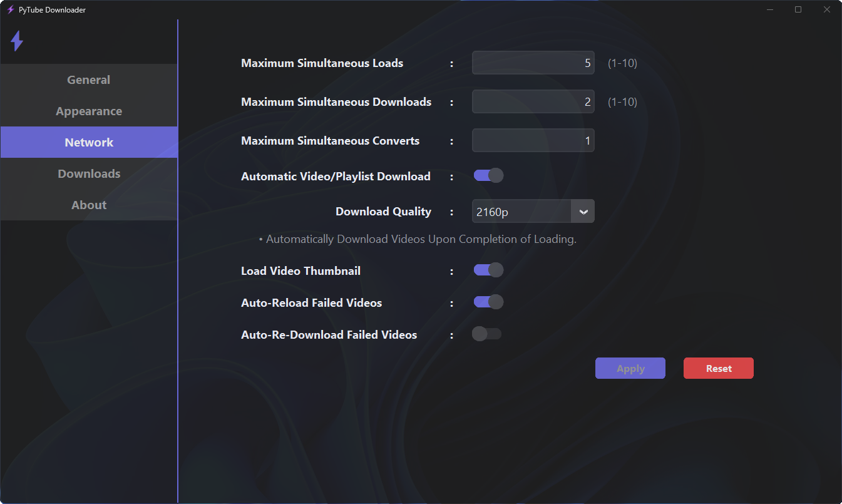The height and width of the screenshot is (504, 842).
Task: Click the Maximum Simultaneous Converts input field
Action: pyautogui.click(x=533, y=140)
